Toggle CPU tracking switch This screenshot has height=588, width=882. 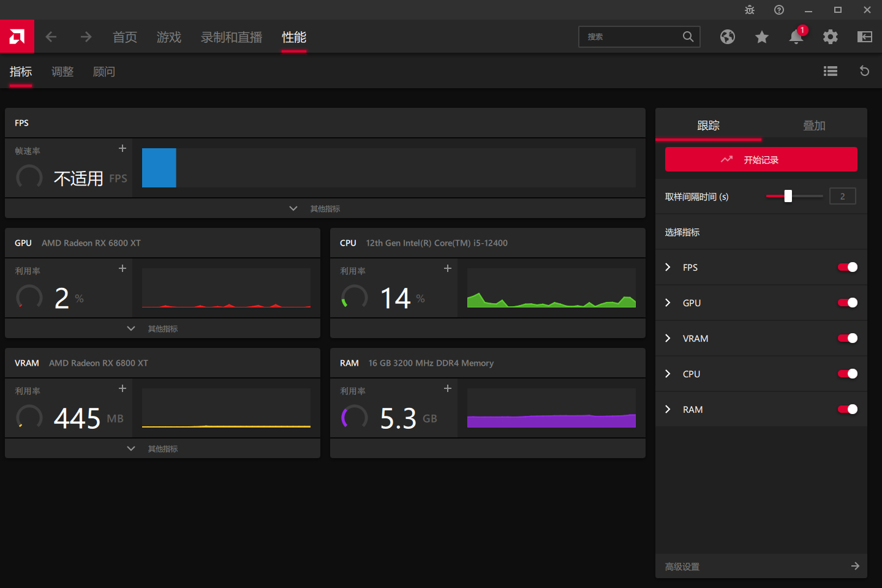[848, 374]
